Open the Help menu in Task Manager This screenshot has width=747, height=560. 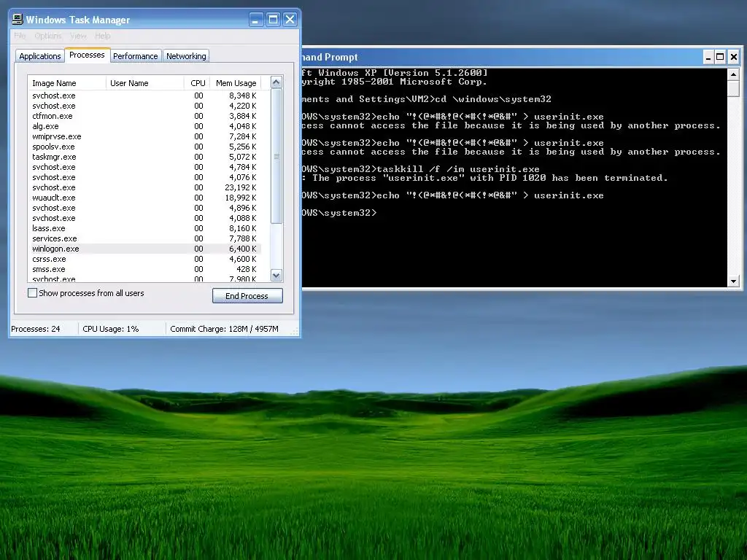tap(102, 36)
